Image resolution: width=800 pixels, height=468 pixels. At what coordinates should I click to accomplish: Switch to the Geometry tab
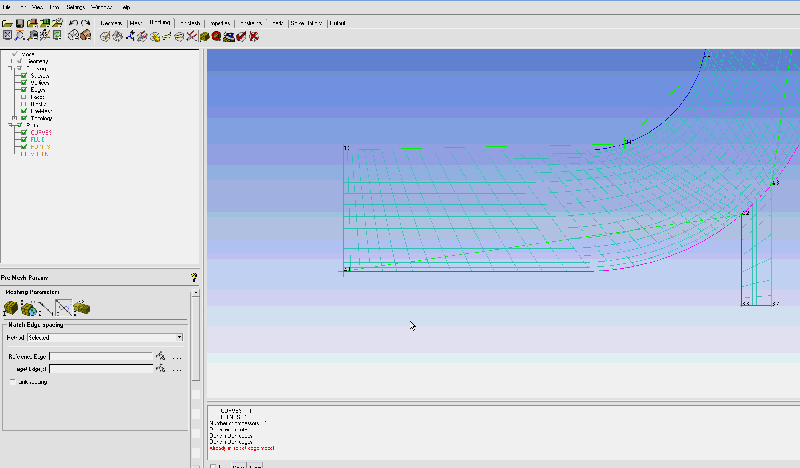[x=110, y=21]
